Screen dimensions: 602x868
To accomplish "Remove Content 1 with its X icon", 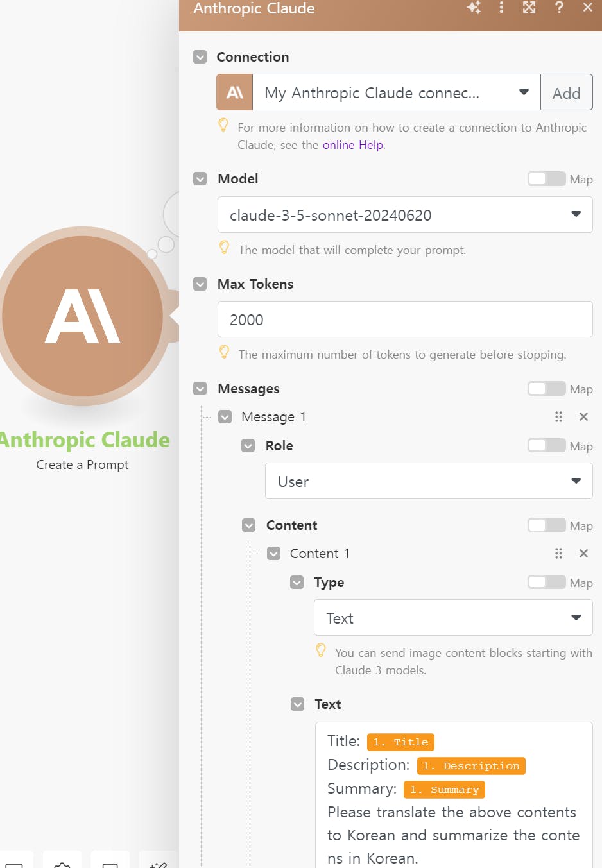I will coord(583,554).
